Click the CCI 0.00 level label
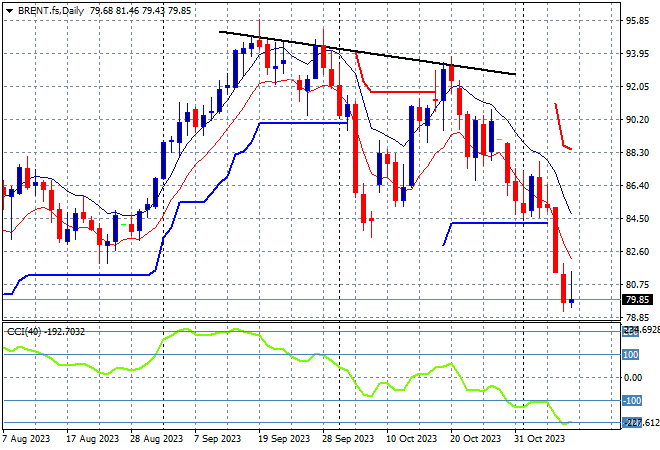Image resolution: width=660 pixels, height=450 pixels. [633, 378]
